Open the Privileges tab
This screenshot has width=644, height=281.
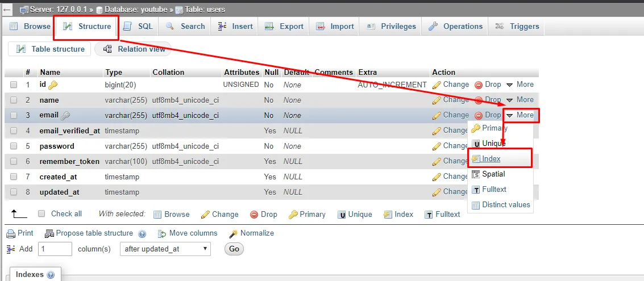click(391, 26)
